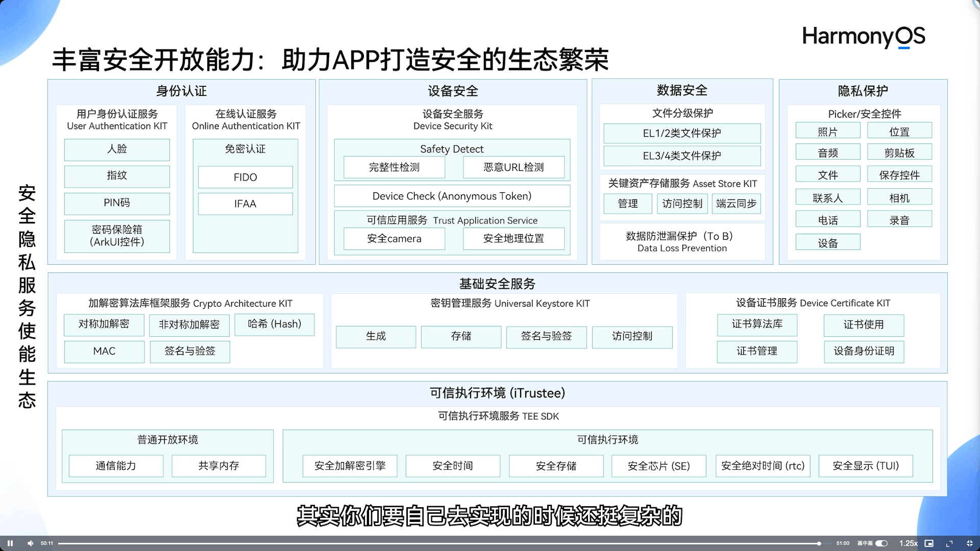Mute the video volume speaker icon
This screenshot has width=980, height=551.
(30, 543)
